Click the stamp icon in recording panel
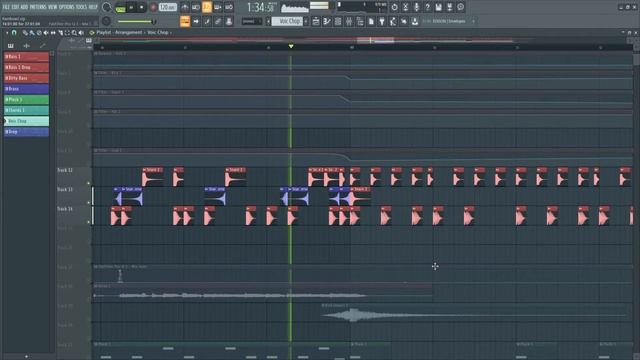Viewport: 640px width, 360px height. 229,21
